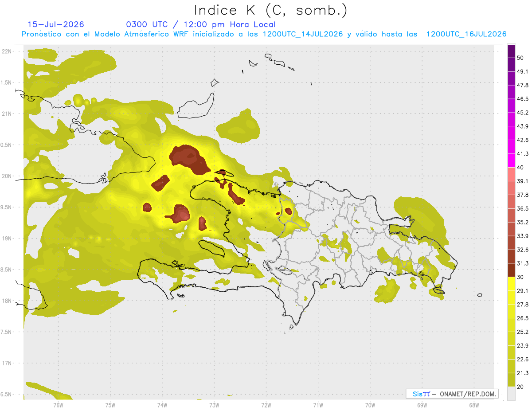Click the "26.5" value on the color scale
532x411 pixels.
tap(523, 318)
